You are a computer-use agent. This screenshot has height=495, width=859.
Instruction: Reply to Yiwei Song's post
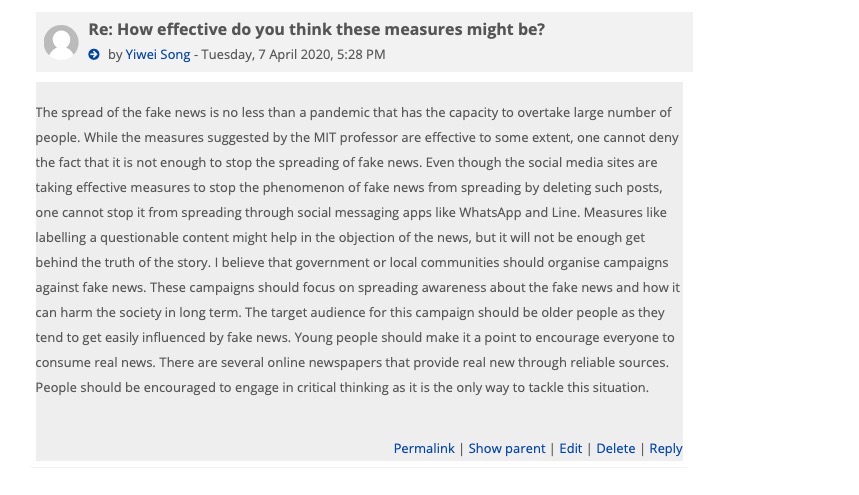666,449
